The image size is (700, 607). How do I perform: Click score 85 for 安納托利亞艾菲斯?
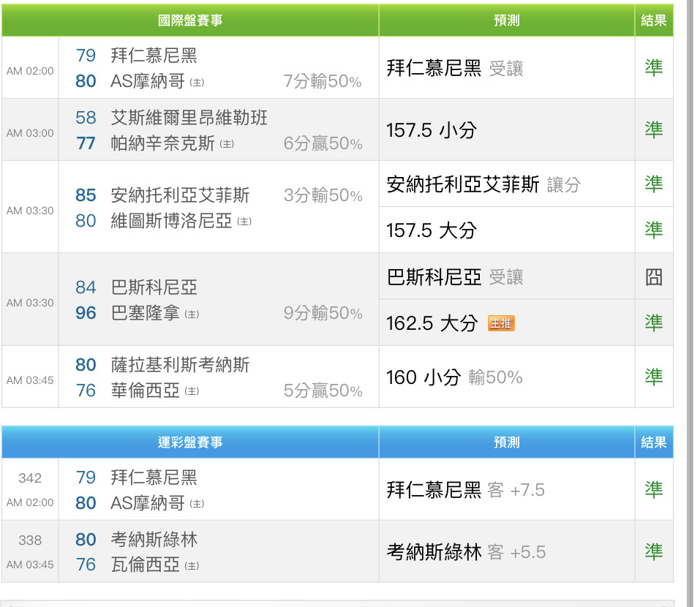tap(86, 195)
